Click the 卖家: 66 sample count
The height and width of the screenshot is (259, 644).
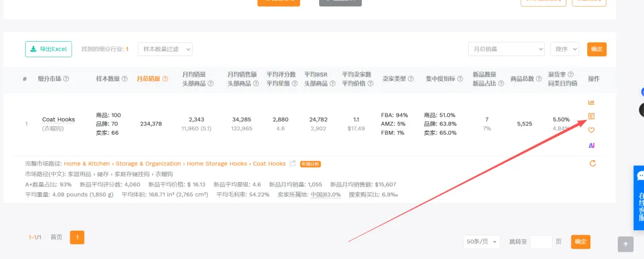107,133
